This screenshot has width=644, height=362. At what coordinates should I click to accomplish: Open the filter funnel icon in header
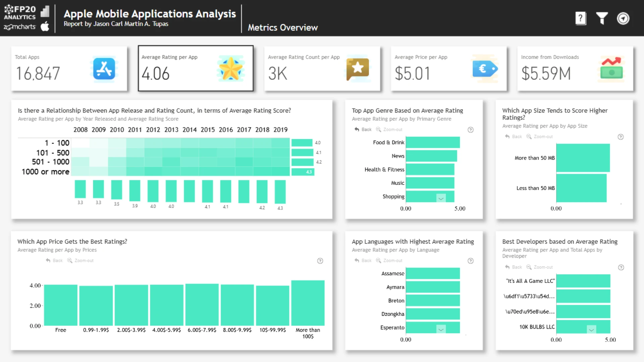(x=602, y=18)
